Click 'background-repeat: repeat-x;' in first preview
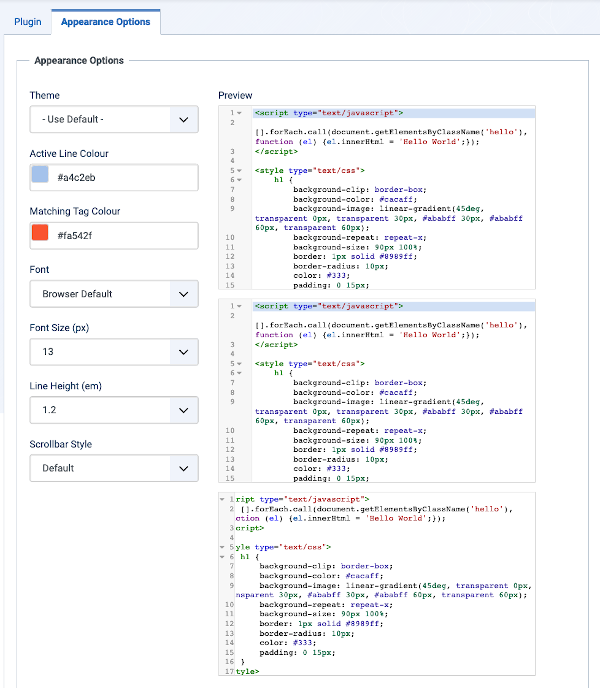This screenshot has height=688, width=600. tap(360, 237)
